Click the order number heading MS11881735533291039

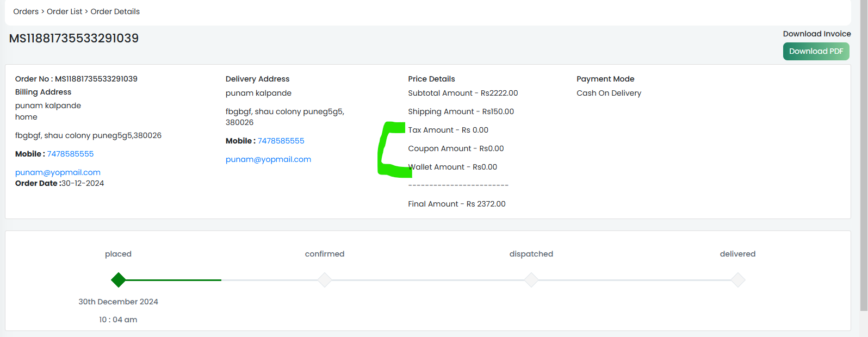pos(74,38)
